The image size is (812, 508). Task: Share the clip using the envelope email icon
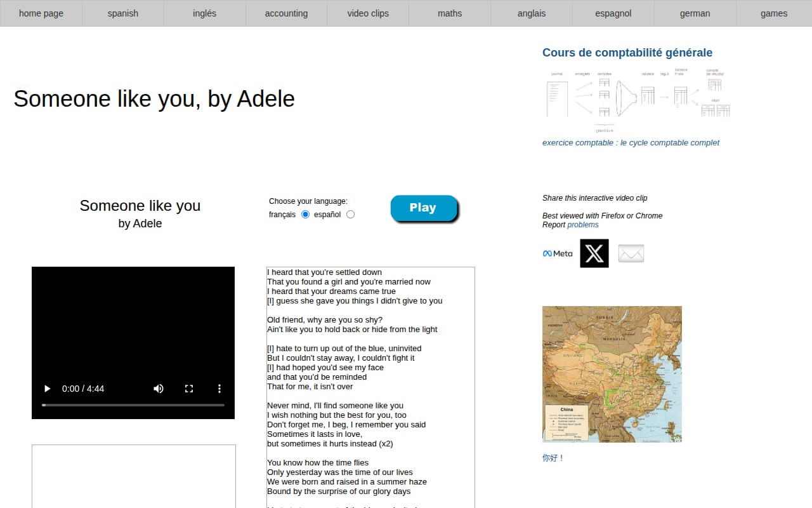631,253
